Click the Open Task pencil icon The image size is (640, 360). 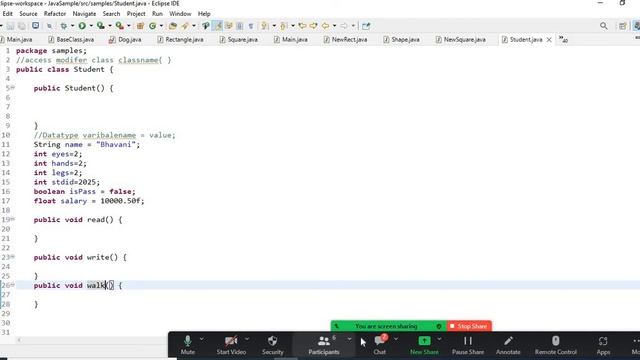pyautogui.click(x=185, y=26)
